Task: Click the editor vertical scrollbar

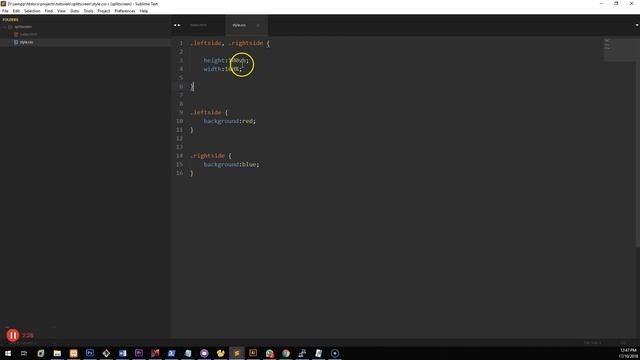Action: point(638,143)
